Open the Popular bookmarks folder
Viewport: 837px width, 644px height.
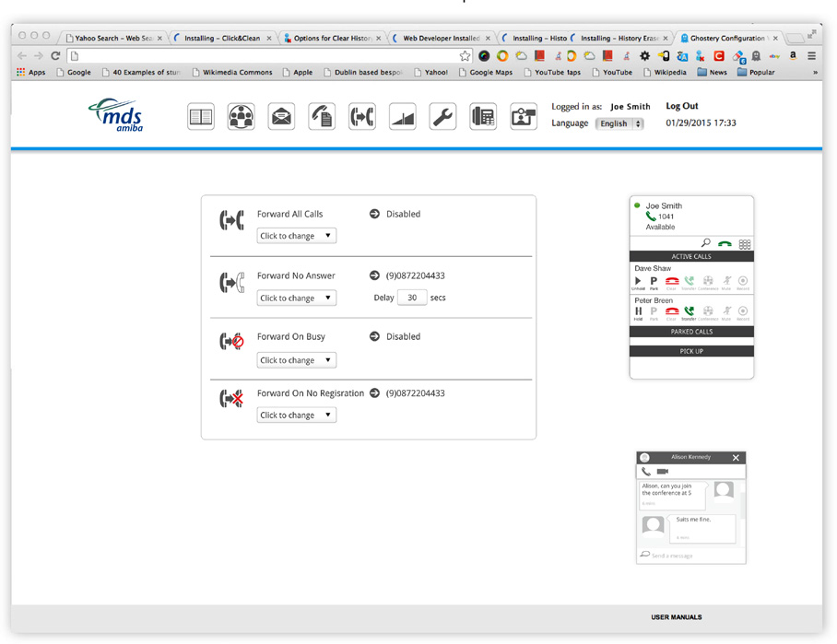tap(756, 72)
